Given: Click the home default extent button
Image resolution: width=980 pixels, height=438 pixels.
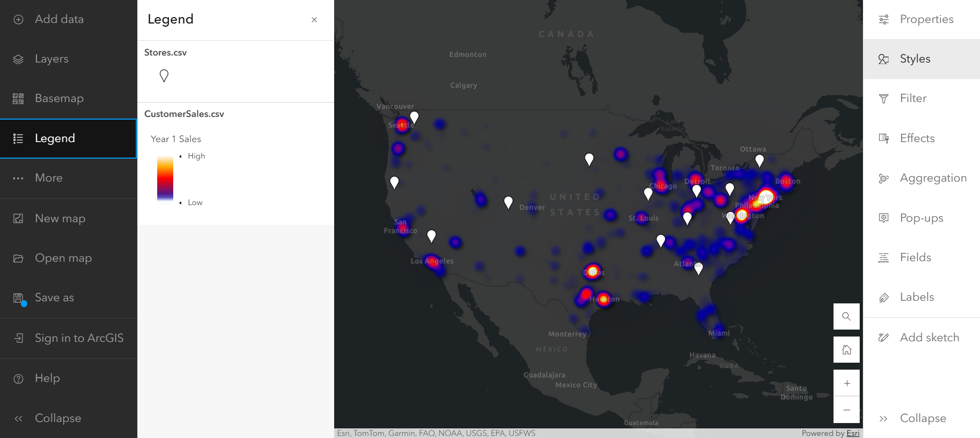Looking at the screenshot, I should (846, 350).
